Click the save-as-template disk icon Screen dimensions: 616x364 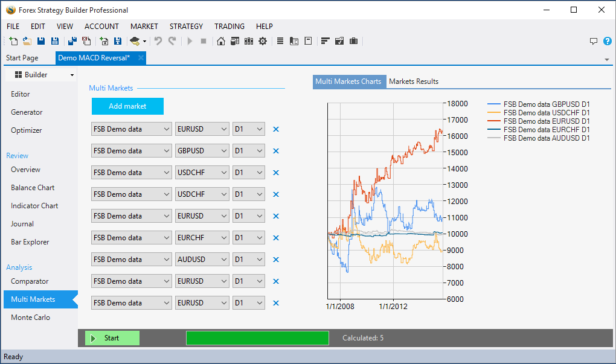(118, 41)
